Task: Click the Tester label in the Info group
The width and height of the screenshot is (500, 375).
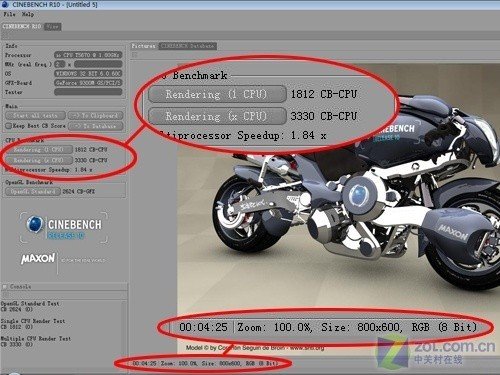Action: pyautogui.click(x=14, y=92)
